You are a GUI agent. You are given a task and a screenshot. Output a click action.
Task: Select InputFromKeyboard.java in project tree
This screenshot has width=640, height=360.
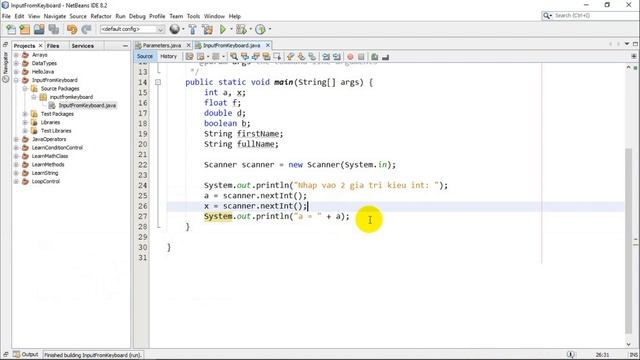(87, 105)
